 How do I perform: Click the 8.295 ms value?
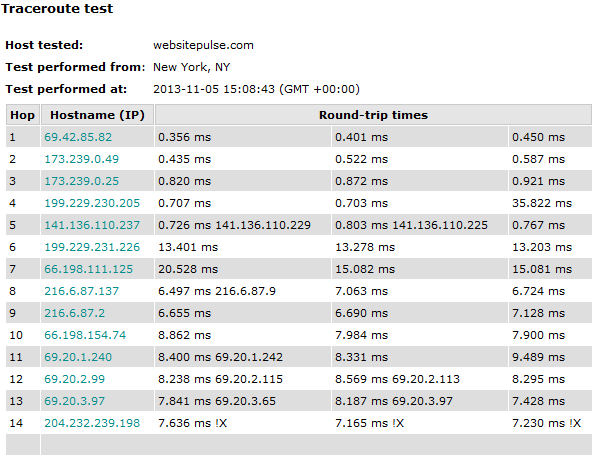tap(538, 379)
